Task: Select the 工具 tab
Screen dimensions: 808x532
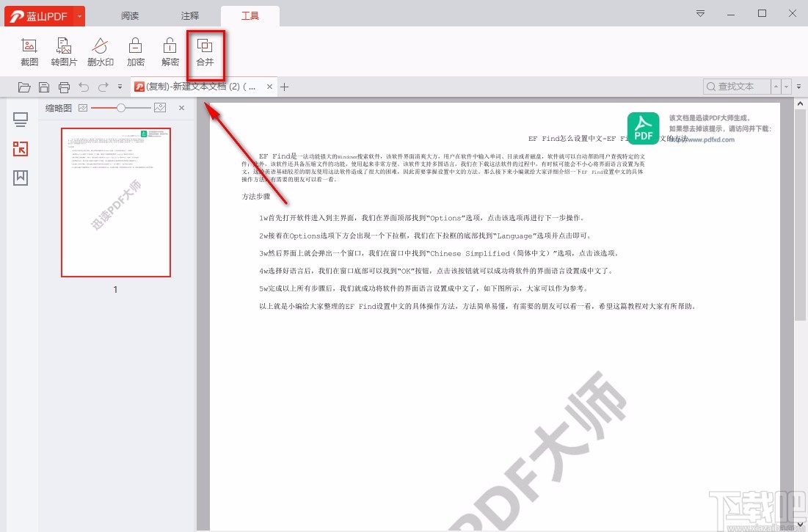Action: tap(250, 16)
